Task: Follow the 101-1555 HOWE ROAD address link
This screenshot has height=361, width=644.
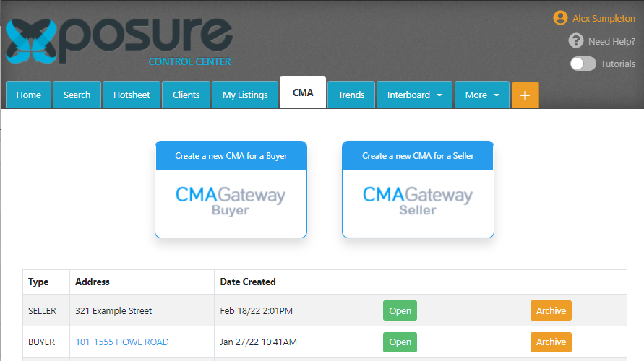Action: click(122, 342)
